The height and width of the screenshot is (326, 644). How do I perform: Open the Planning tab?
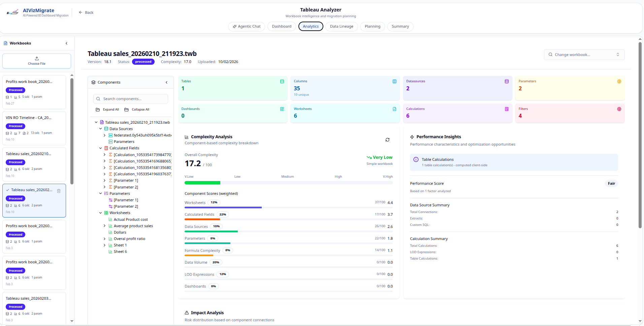click(x=373, y=26)
